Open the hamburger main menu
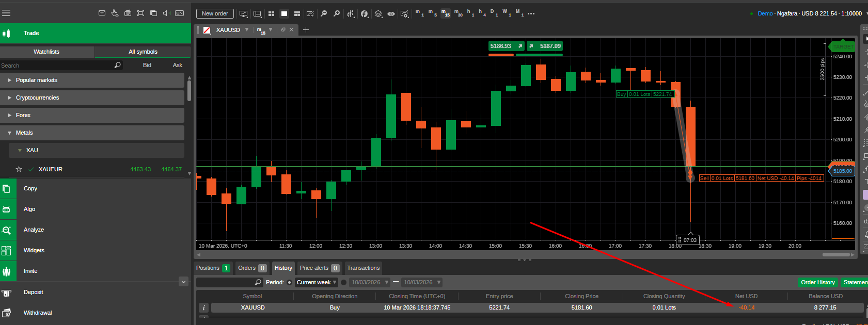The width and height of the screenshot is (868, 325). tap(6, 13)
